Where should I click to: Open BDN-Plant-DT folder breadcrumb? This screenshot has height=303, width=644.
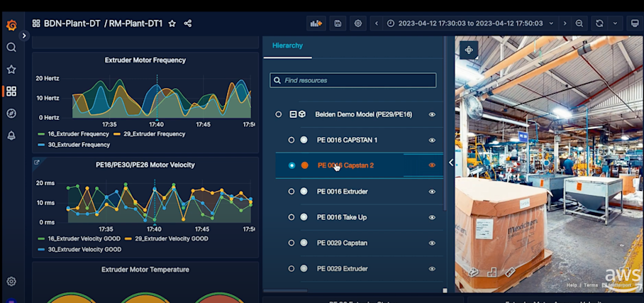[x=72, y=23]
